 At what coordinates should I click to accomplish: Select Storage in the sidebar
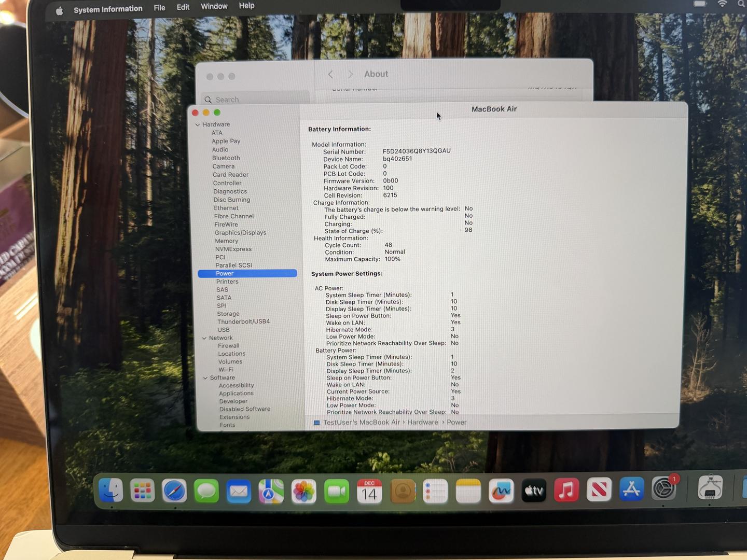coord(228,314)
